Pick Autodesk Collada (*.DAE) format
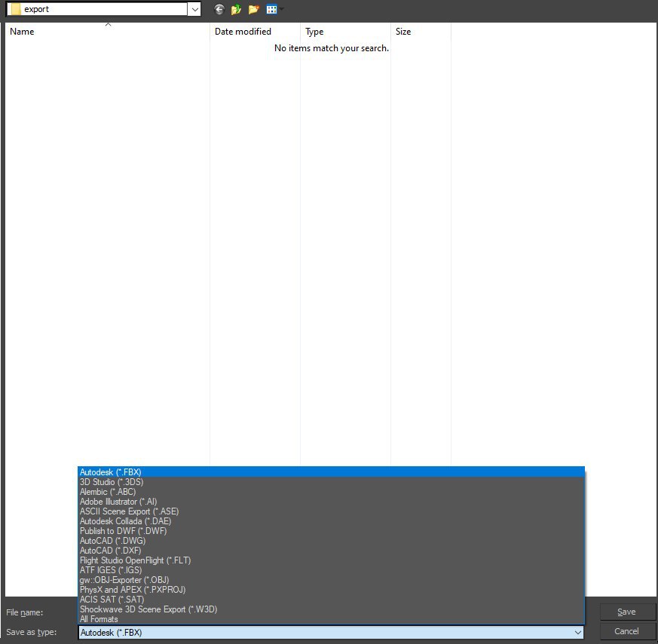The image size is (658, 644). [x=331, y=521]
